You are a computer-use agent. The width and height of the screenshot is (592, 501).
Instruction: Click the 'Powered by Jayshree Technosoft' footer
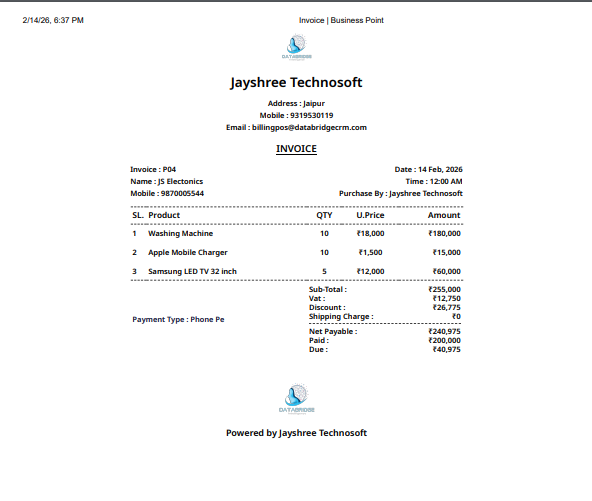click(296, 433)
